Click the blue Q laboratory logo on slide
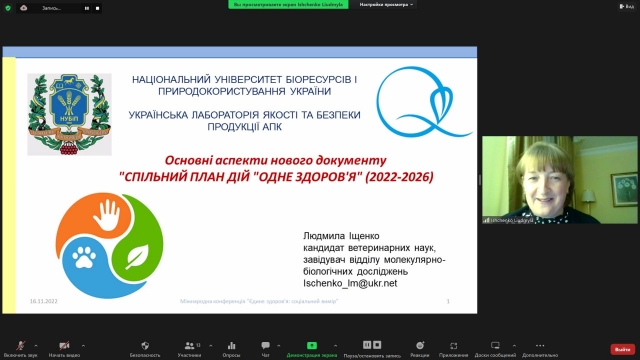Screen dimensions: 640x360 click(x=424, y=102)
